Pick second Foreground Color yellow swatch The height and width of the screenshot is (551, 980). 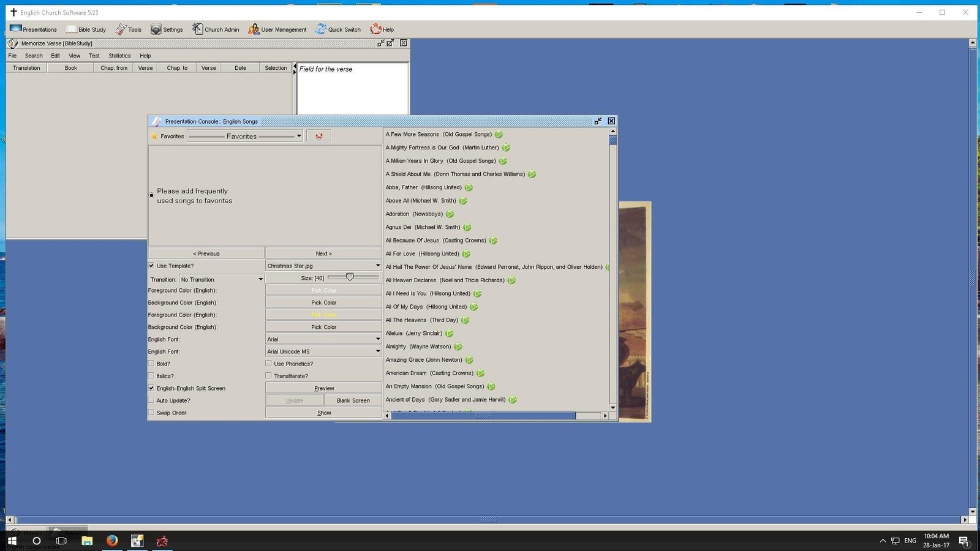point(323,315)
